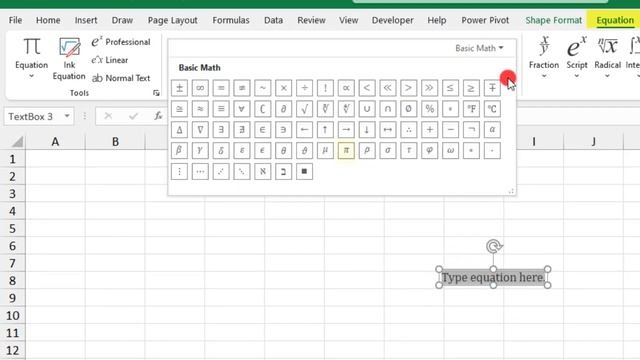
Task: Insert the Greek mu symbol
Action: coord(325,151)
